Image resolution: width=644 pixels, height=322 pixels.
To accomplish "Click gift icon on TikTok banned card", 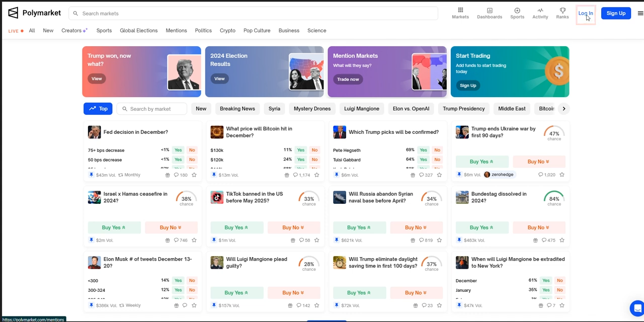I will (293, 240).
